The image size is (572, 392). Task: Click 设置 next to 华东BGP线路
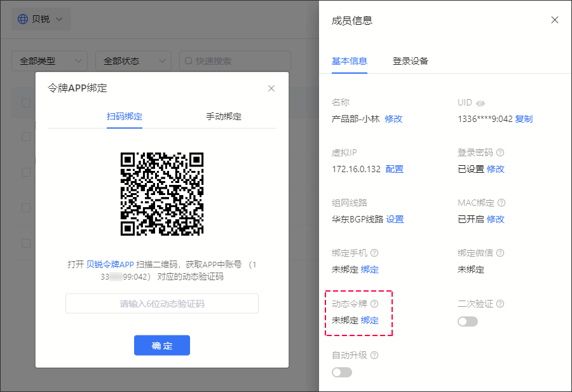[395, 220]
